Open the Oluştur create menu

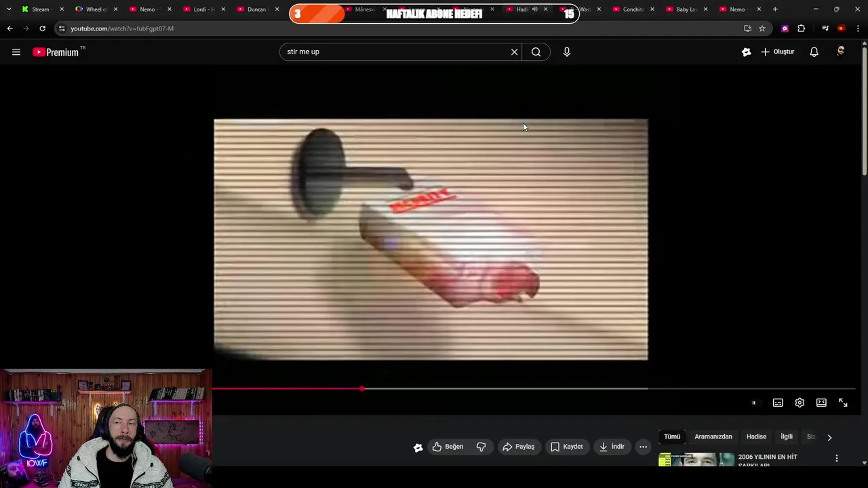click(x=778, y=52)
